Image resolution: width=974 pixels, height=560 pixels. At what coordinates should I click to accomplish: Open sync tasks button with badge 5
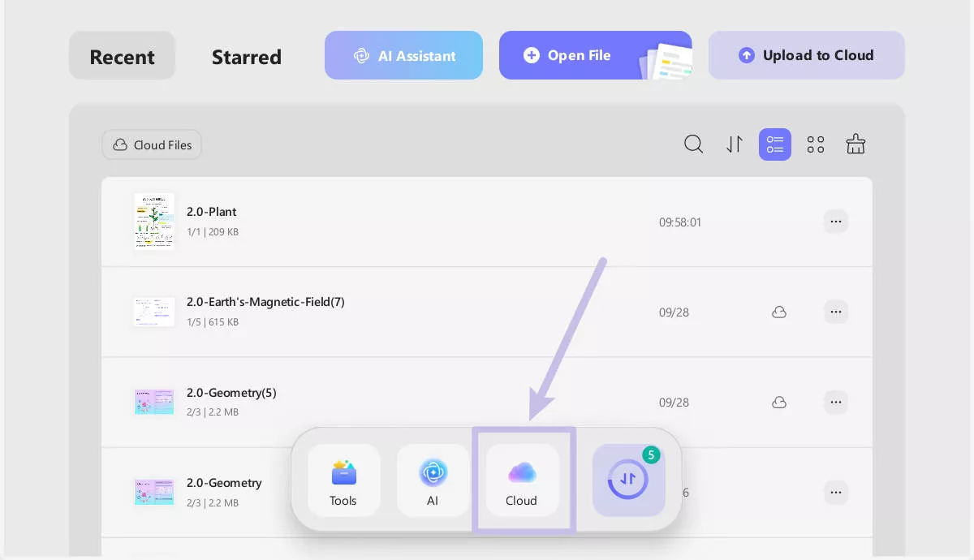pyautogui.click(x=629, y=480)
